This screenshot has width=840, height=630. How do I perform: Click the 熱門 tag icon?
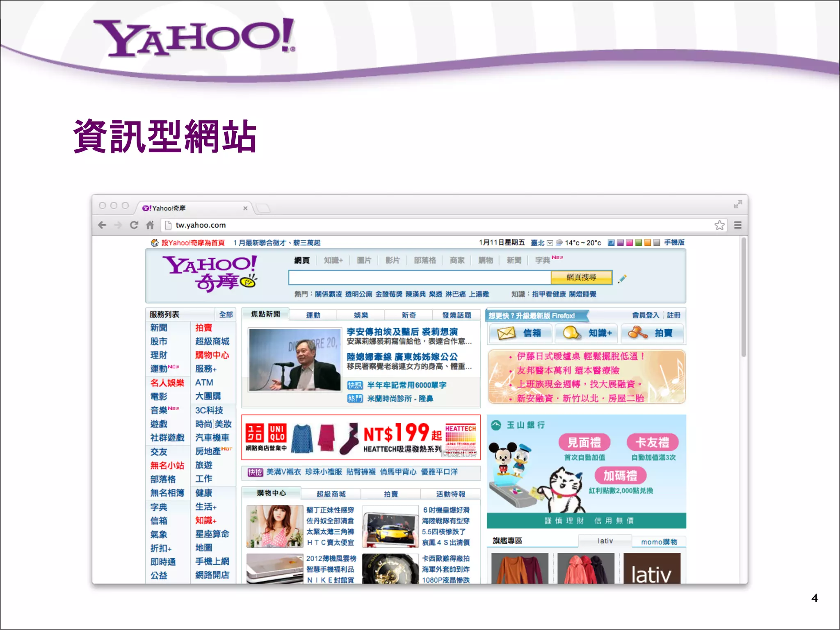[355, 398]
